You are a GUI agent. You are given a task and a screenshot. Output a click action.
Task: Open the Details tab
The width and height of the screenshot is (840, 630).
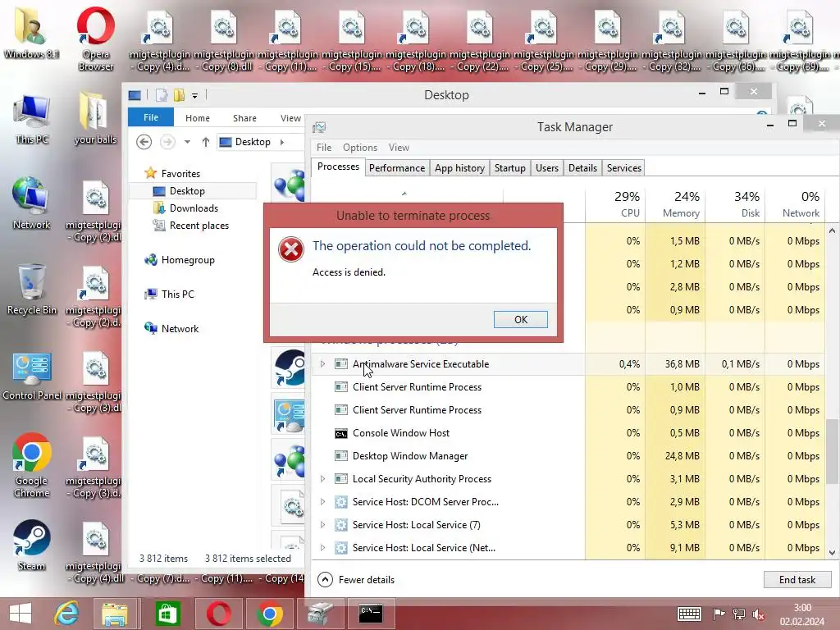(582, 168)
